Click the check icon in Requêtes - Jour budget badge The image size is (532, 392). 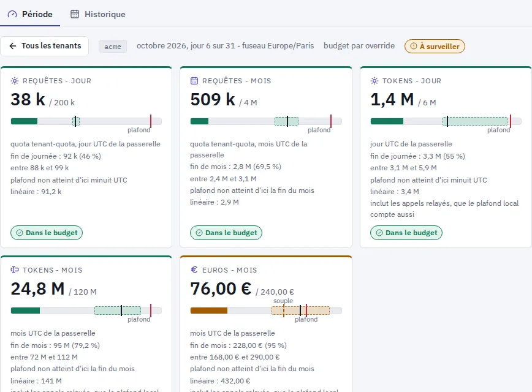coord(20,233)
